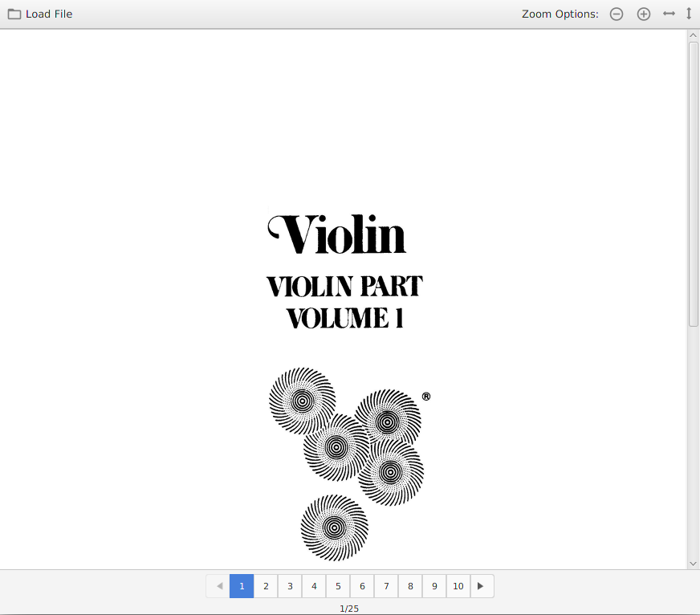Click the folder icon beside Load File

coord(14,14)
